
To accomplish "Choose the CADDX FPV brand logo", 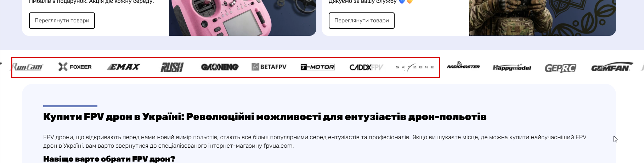I will tap(366, 67).
